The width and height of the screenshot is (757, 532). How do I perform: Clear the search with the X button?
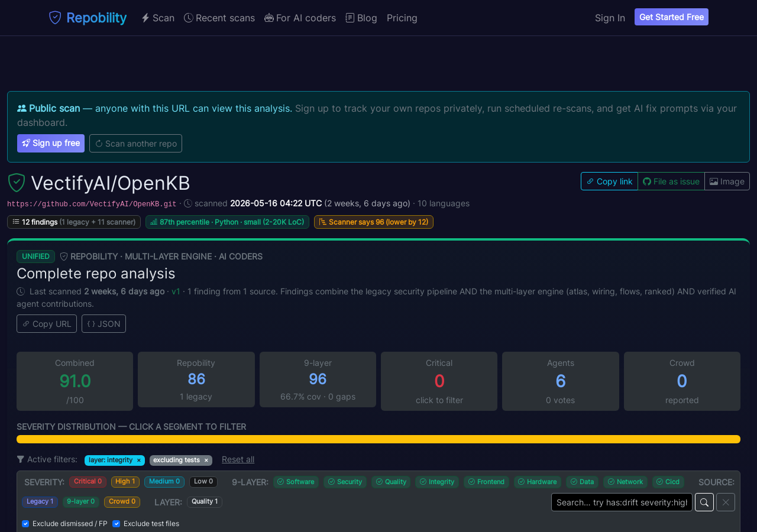726,502
